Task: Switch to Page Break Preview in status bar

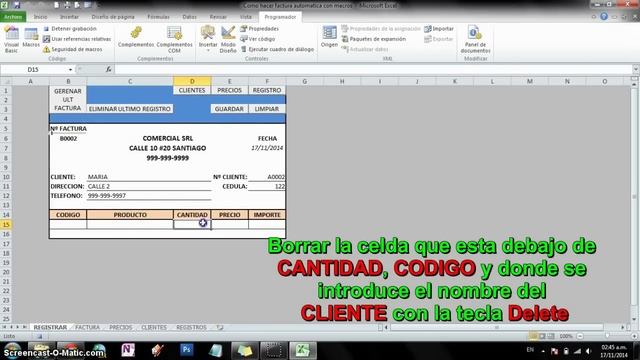Action: (551, 336)
